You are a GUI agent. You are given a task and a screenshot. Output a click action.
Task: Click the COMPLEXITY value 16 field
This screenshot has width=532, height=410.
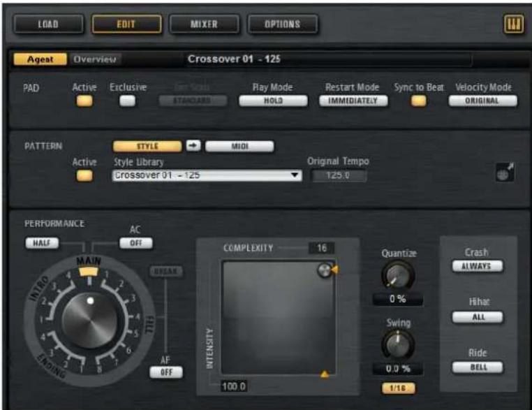click(x=321, y=248)
